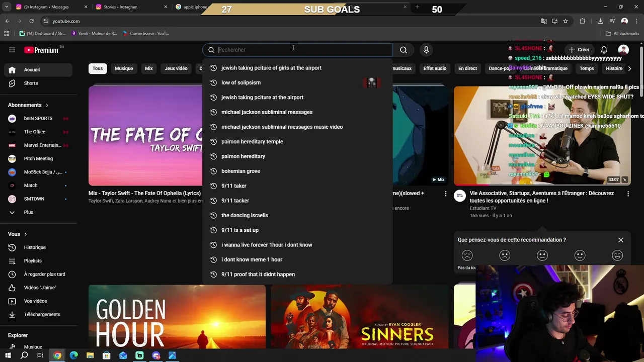The image size is (644, 362).
Task: Select the Mix filter chip
Action: pyautogui.click(x=149, y=68)
